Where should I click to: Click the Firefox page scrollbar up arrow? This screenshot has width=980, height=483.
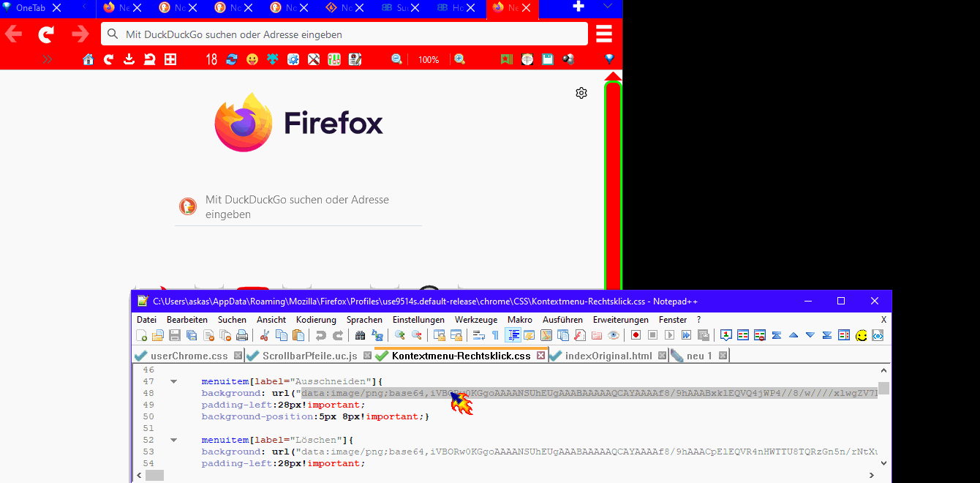click(x=613, y=76)
